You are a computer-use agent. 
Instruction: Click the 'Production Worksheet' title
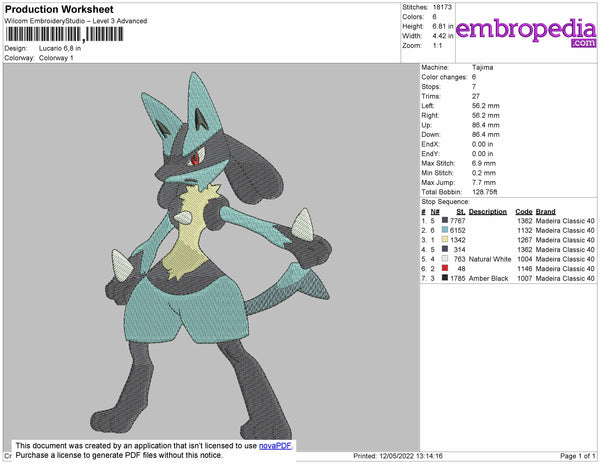click(x=59, y=10)
